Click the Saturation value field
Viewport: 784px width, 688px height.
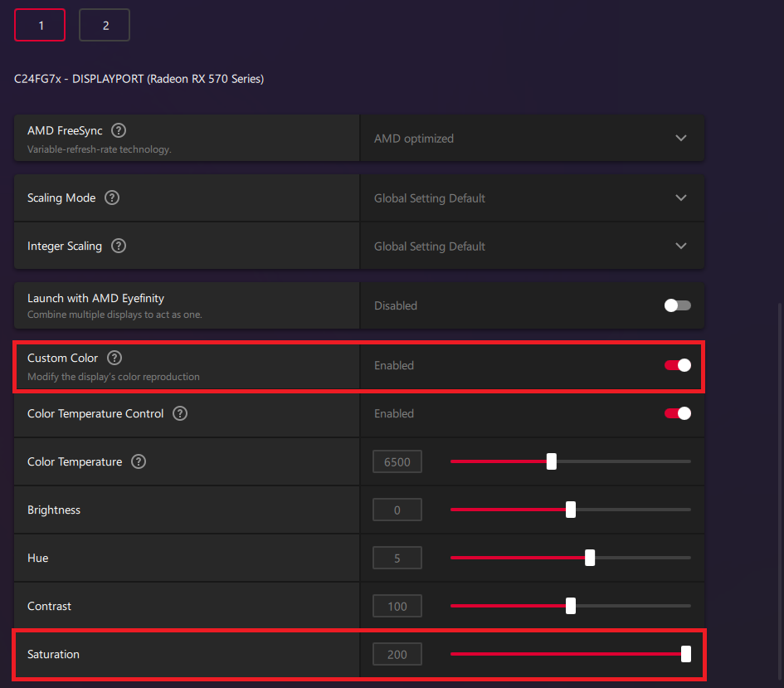click(397, 654)
